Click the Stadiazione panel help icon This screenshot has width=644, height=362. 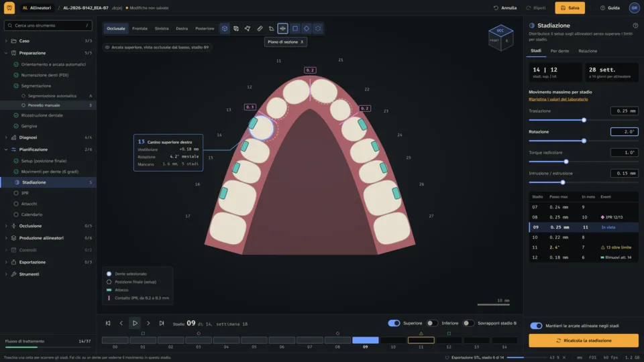click(x=635, y=25)
